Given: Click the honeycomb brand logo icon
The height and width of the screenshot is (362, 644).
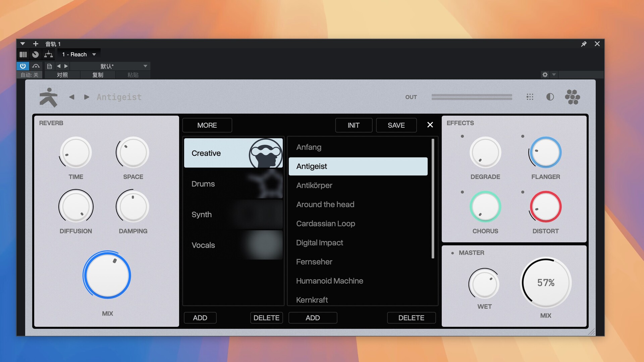Looking at the screenshot, I should click(572, 97).
